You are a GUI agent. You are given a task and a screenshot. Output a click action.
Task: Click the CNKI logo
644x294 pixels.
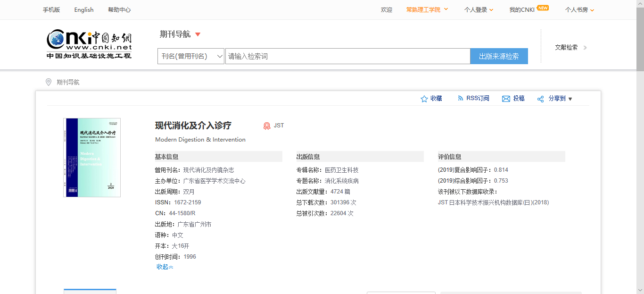(x=89, y=44)
